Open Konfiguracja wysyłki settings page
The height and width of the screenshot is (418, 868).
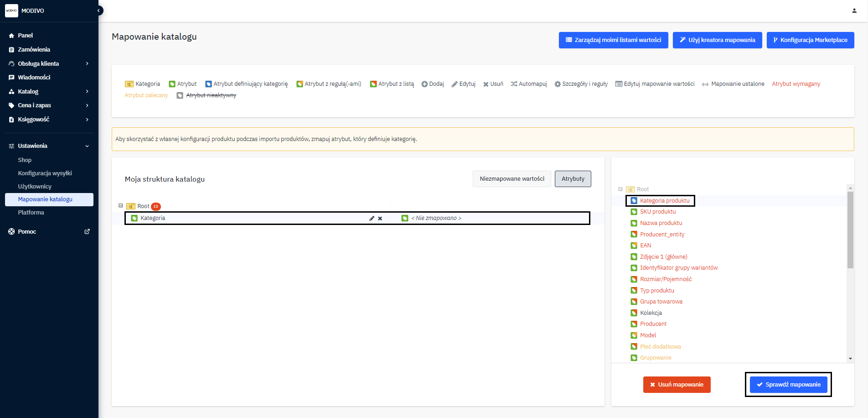click(45, 173)
